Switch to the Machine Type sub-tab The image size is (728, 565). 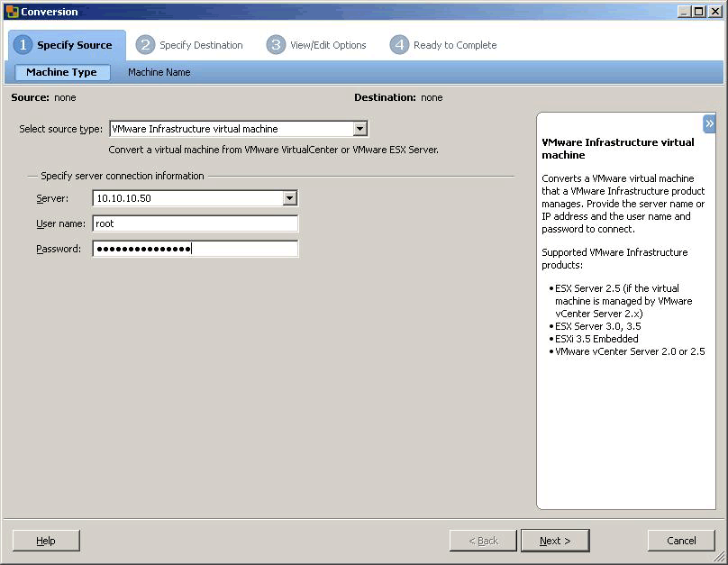tap(62, 72)
